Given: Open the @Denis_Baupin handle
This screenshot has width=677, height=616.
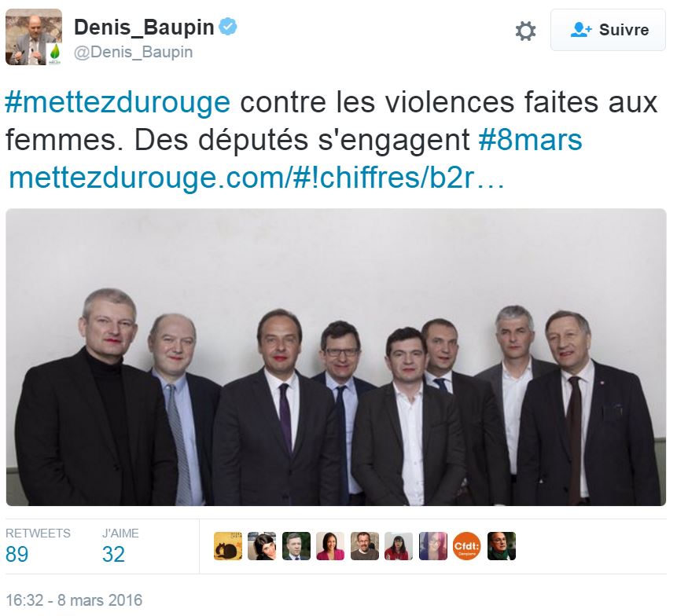Looking at the screenshot, I should (134, 52).
